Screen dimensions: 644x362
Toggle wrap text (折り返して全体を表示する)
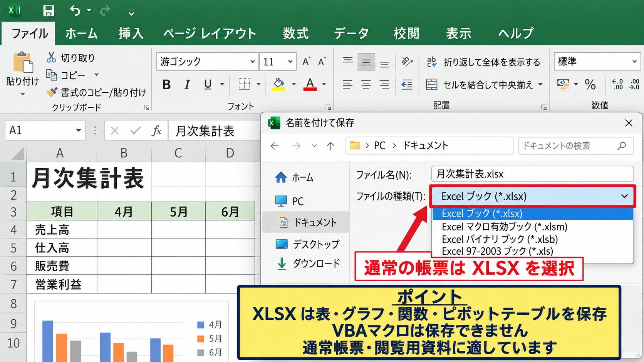(x=483, y=62)
